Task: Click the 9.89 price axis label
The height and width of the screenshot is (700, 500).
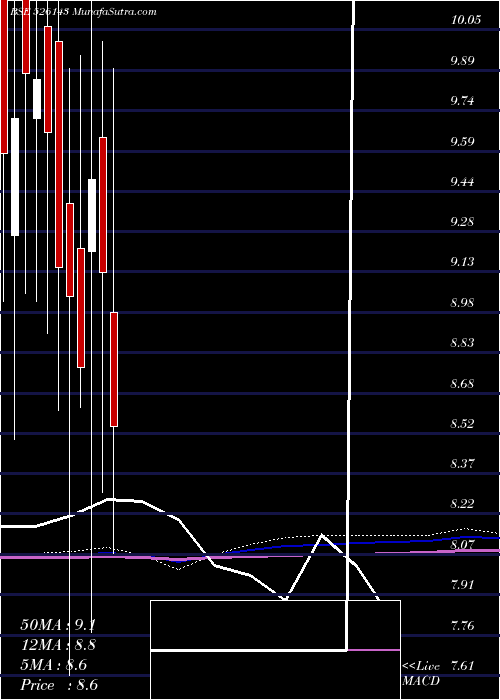Action: click(462, 61)
